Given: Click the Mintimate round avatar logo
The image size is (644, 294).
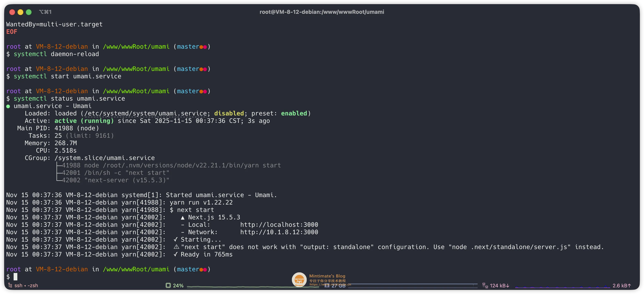Looking at the screenshot, I should click(x=299, y=280).
